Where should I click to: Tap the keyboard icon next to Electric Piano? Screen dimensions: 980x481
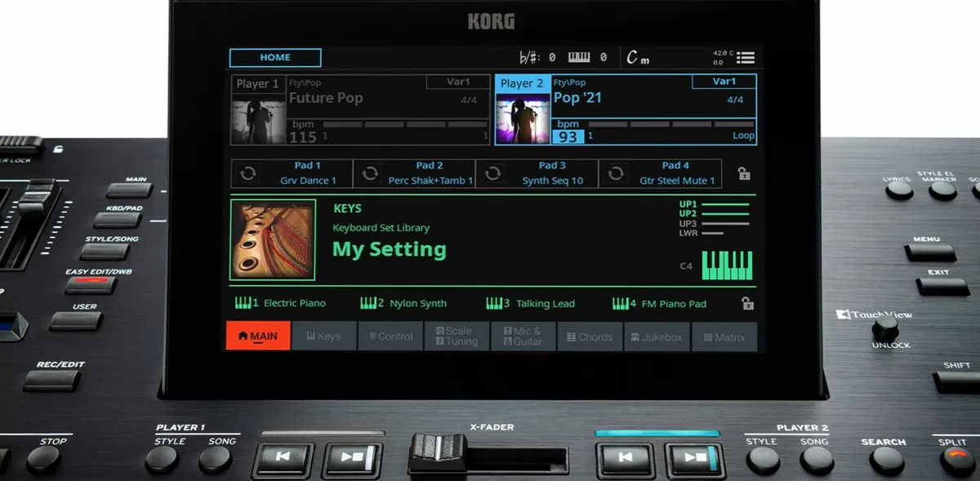244,302
